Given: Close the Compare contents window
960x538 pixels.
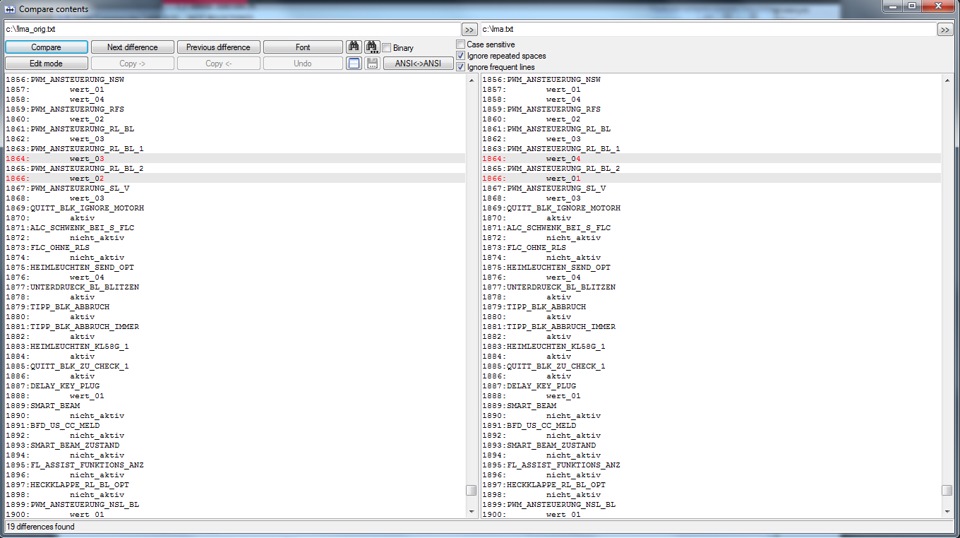Looking at the screenshot, I should point(939,6).
